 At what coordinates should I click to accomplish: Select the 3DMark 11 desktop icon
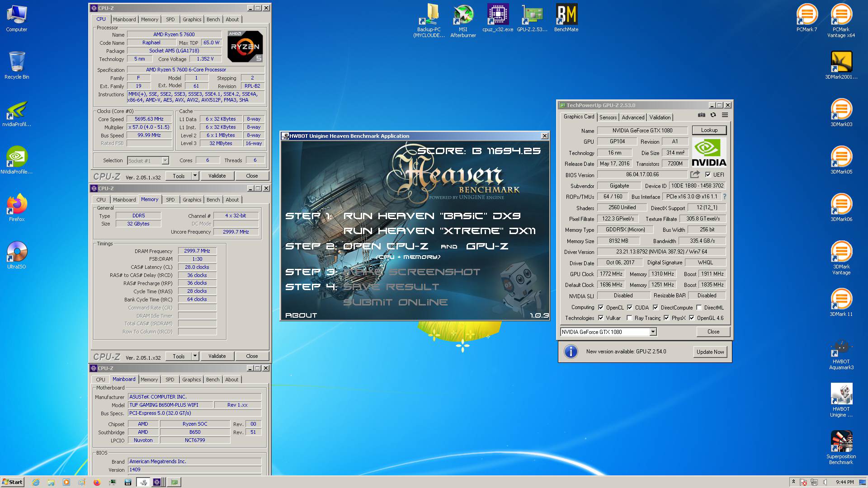tap(841, 303)
